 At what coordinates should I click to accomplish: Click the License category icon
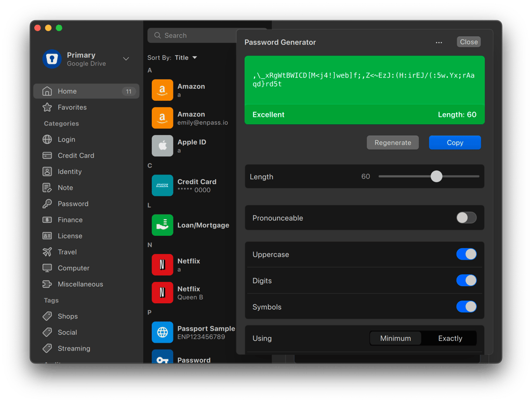coord(47,236)
